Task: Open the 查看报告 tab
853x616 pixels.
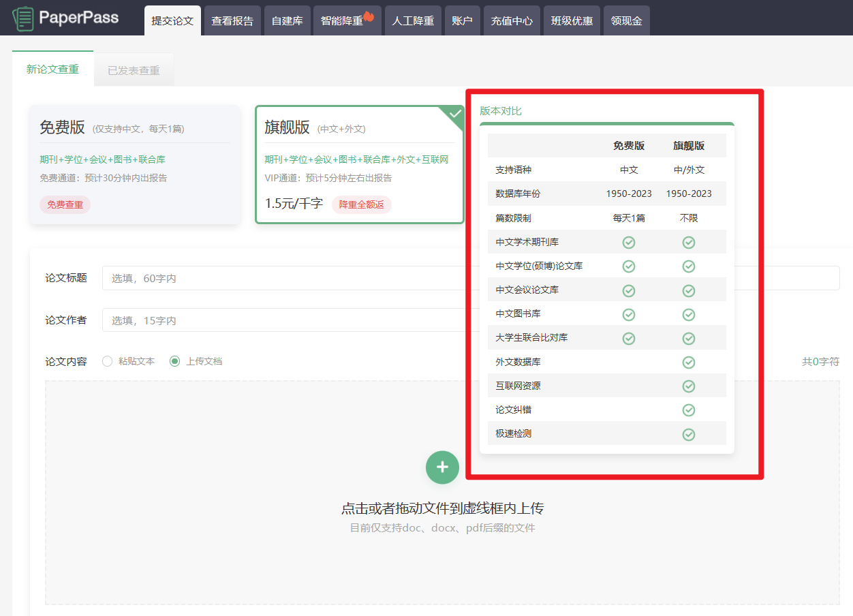Action: [232, 20]
